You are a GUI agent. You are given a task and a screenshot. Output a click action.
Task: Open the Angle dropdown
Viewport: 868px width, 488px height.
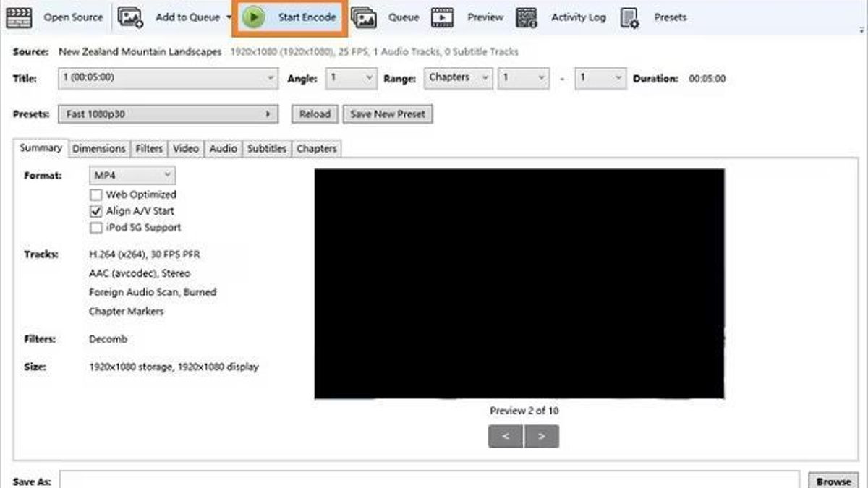[x=351, y=78]
